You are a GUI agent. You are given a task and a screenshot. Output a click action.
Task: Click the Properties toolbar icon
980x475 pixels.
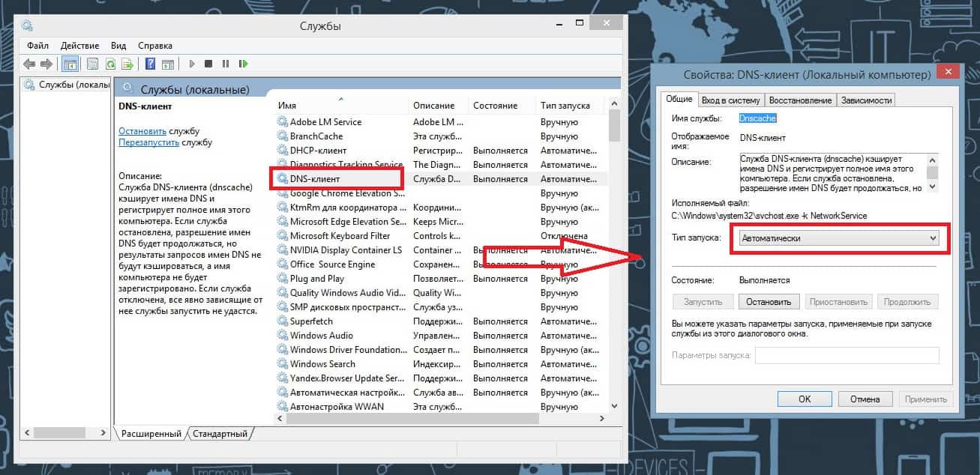click(92, 64)
